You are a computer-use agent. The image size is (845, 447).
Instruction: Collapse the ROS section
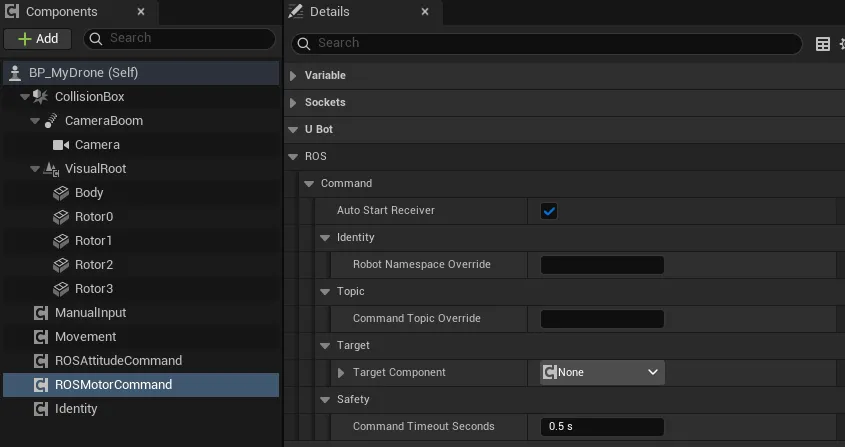(x=293, y=156)
